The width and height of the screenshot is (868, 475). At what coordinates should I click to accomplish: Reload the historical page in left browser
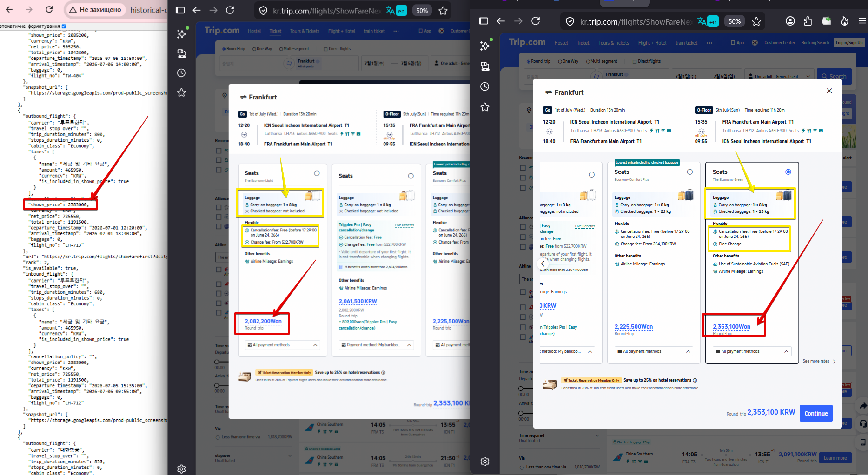[x=49, y=9]
